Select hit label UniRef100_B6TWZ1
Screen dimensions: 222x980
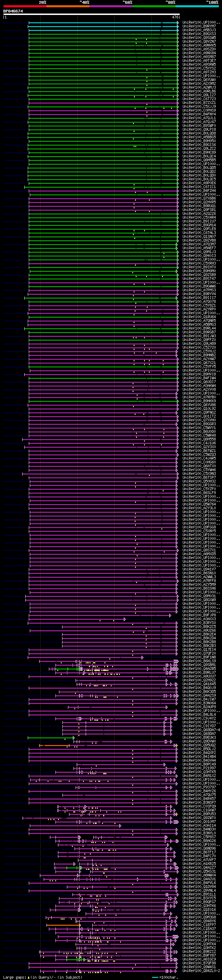[x=199, y=451]
